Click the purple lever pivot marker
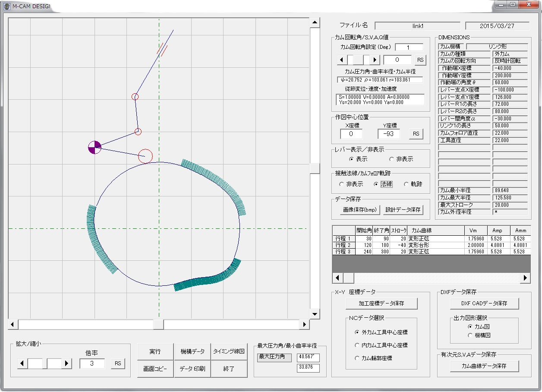Screen dimensions: 542x392 click(x=95, y=147)
